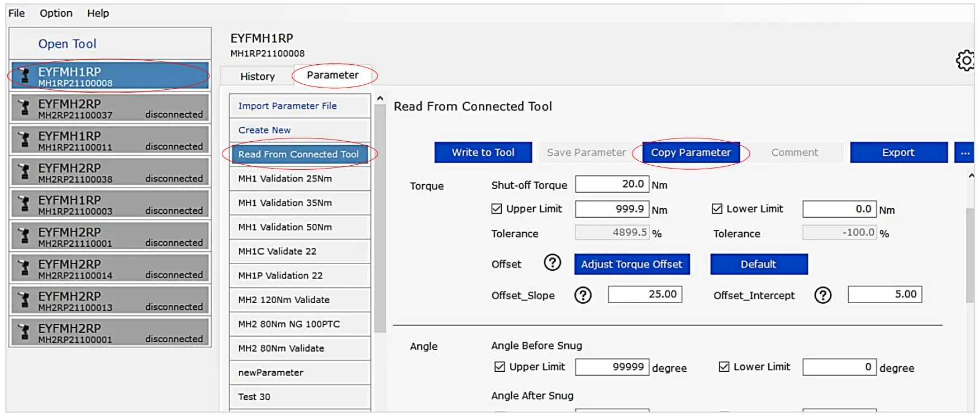The width and height of the screenshot is (980, 417).
Task: Click tool icon of connected MH1RP21100008
Action: coord(23,75)
